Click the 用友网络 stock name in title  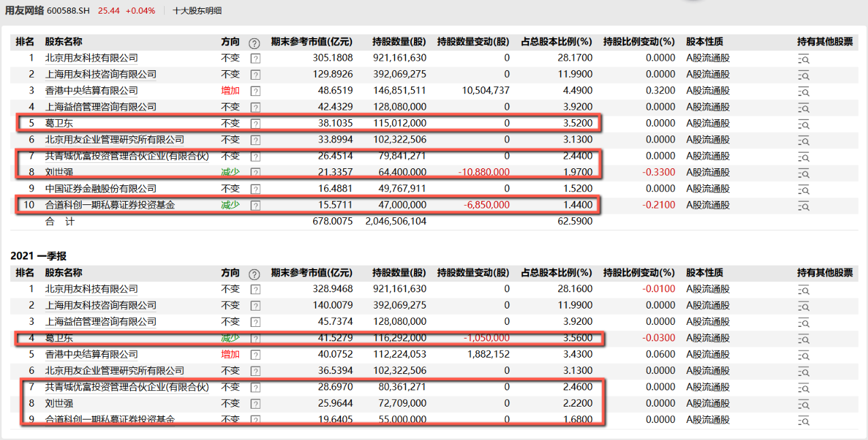pyautogui.click(x=25, y=11)
